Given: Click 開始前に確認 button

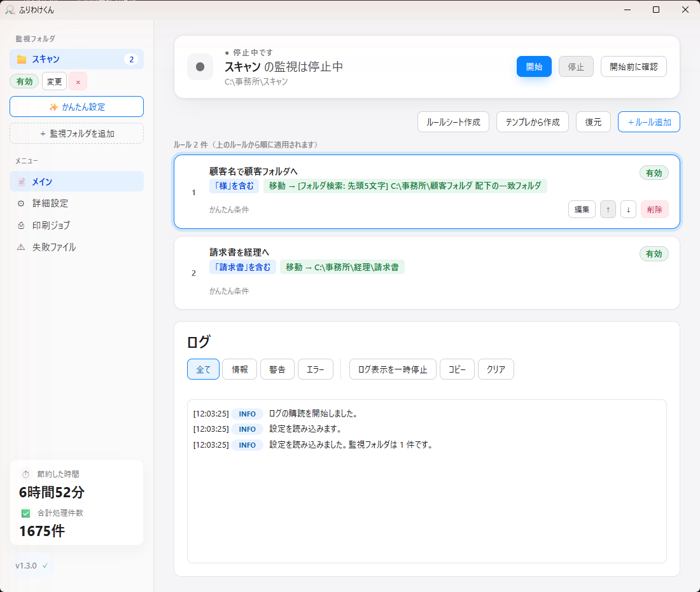Looking at the screenshot, I should [x=633, y=67].
